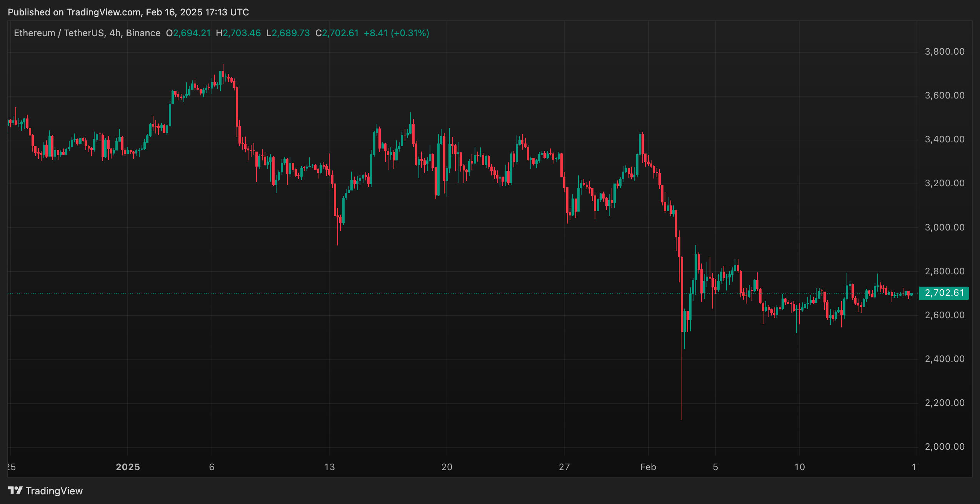Viewport: 980px width, 504px height.
Task: Click the 27 date label on time axis
Action: (564, 467)
